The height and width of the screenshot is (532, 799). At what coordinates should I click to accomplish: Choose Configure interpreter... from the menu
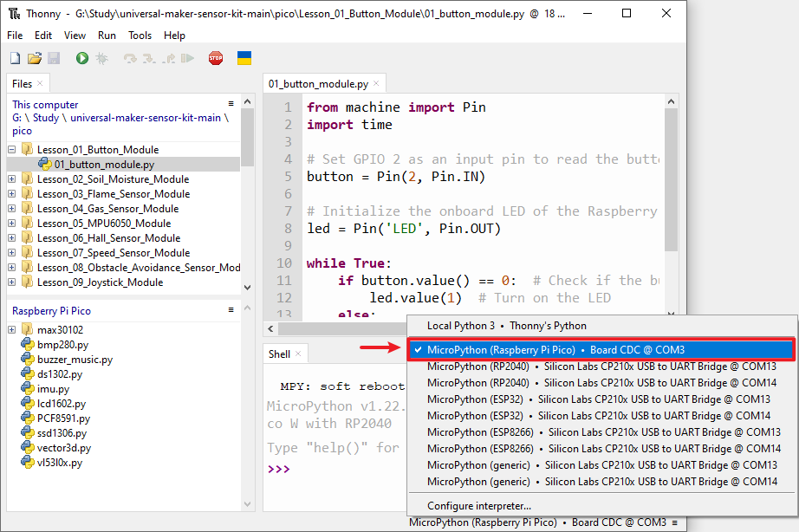pyautogui.click(x=601, y=506)
